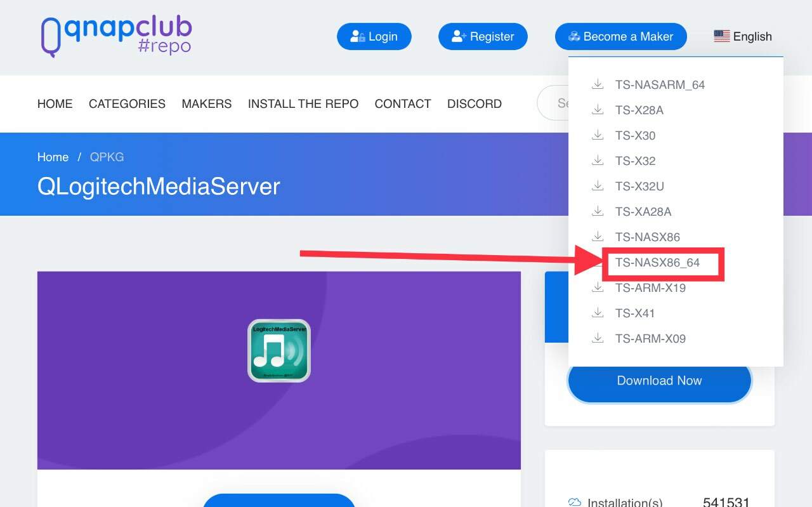
Task: Open the Login button
Action: (374, 37)
